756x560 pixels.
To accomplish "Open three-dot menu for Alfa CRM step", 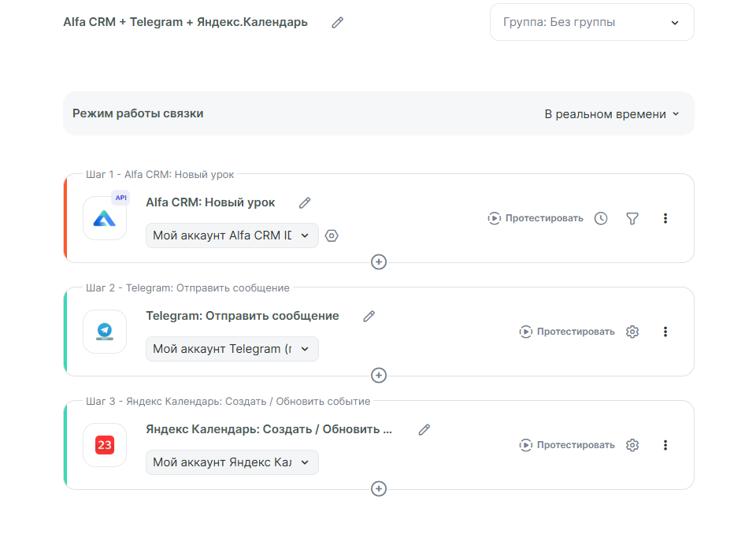I will click(x=665, y=218).
